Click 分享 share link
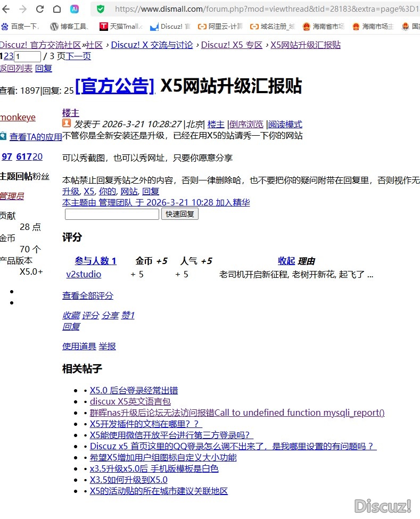This screenshot has height=519, width=420. (x=110, y=316)
